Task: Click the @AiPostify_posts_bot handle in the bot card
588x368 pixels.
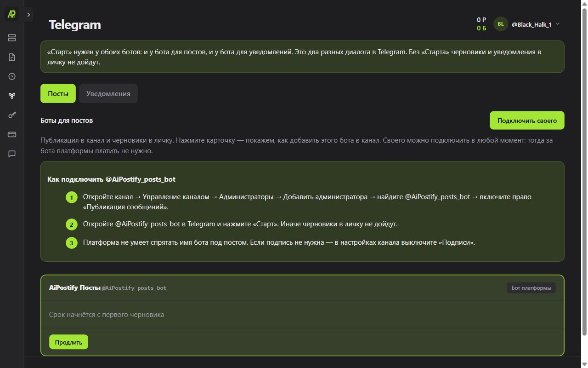Action: click(134, 288)
